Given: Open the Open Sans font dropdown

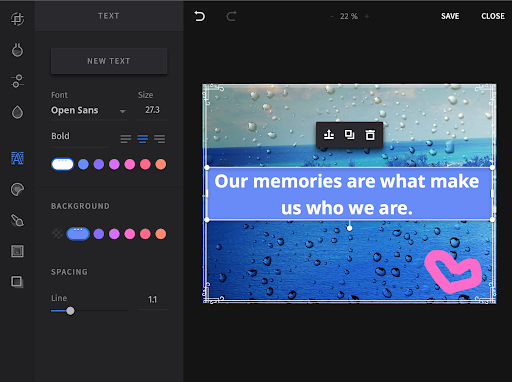Looking at the screenshot, I should 89,110.
